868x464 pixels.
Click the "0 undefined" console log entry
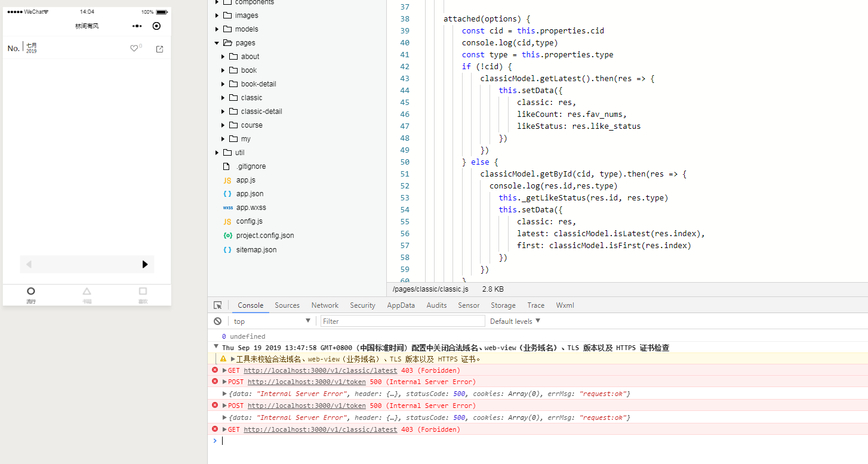(x=244, y=336)
